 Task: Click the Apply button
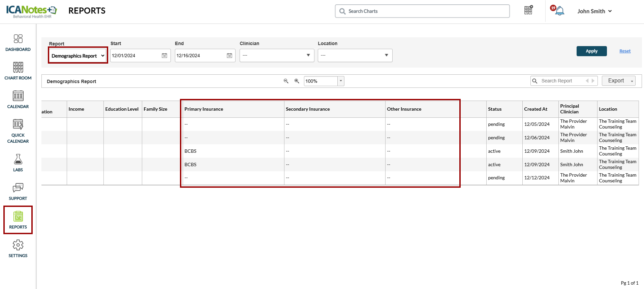point(591,51)
